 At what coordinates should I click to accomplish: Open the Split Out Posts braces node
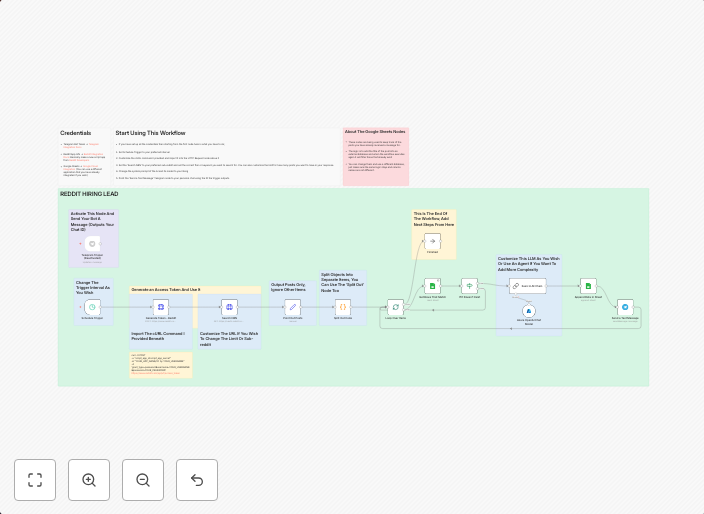click(x=342, y=307)
